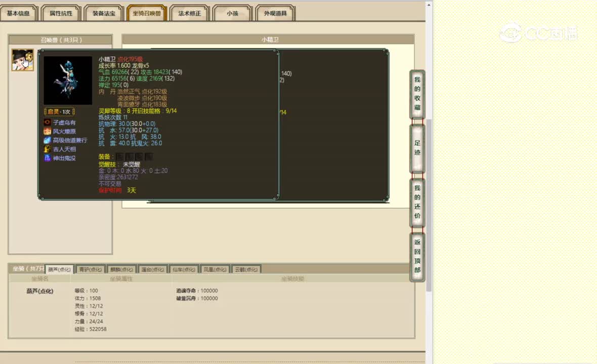The image size is (597, 364).
Task: Click the 坐骑属性 column header
Action: point(121,279)
